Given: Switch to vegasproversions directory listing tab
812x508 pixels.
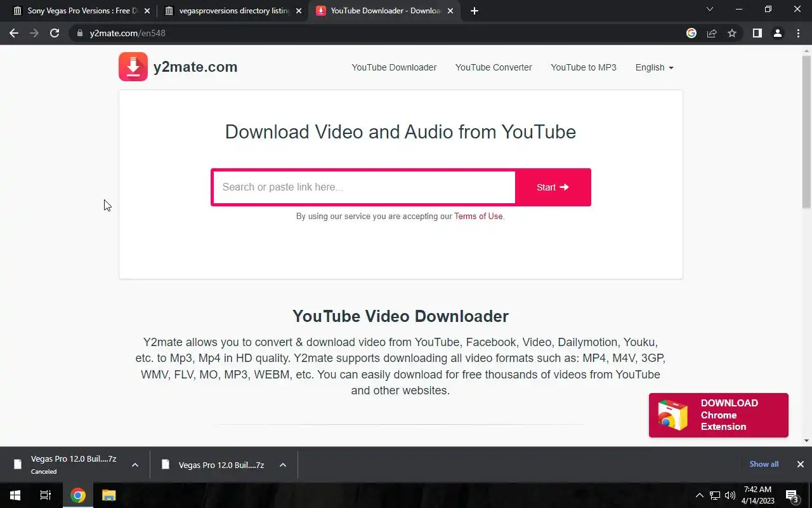Looking at the screenshot, I should tap(232, 11).
